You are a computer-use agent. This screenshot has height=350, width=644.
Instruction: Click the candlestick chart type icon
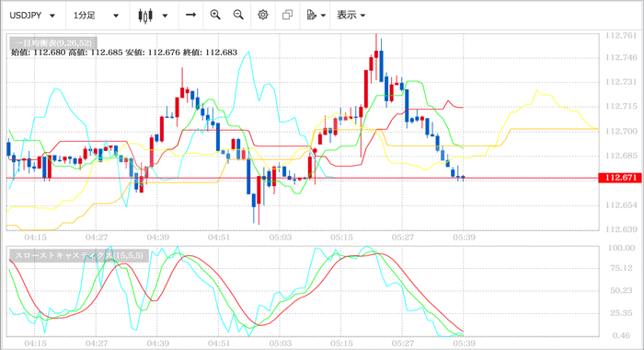[x=145, y=16]
